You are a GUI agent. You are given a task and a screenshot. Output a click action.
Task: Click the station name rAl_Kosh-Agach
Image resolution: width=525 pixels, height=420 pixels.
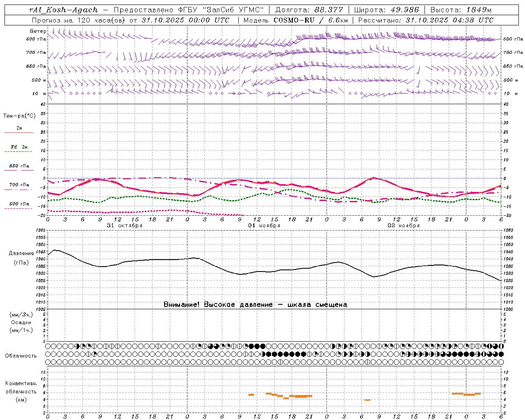pos(64,10)
